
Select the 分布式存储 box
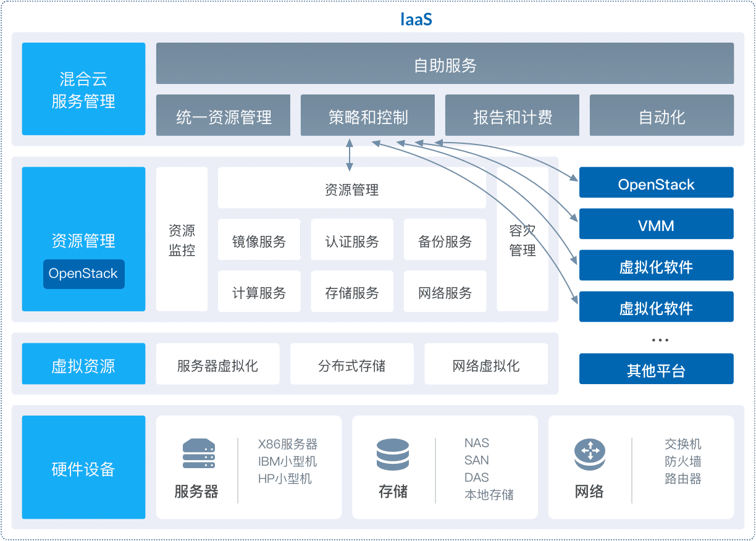coord(352,364)
